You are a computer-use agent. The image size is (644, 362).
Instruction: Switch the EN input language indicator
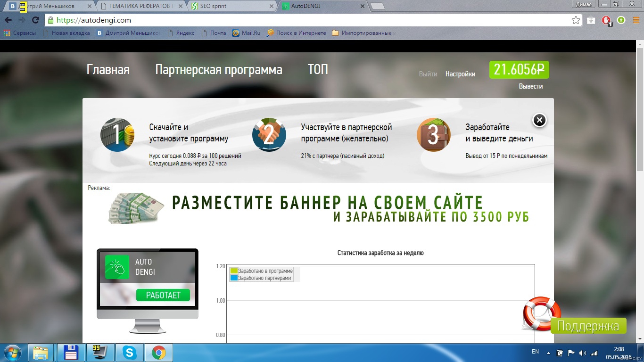535,352
